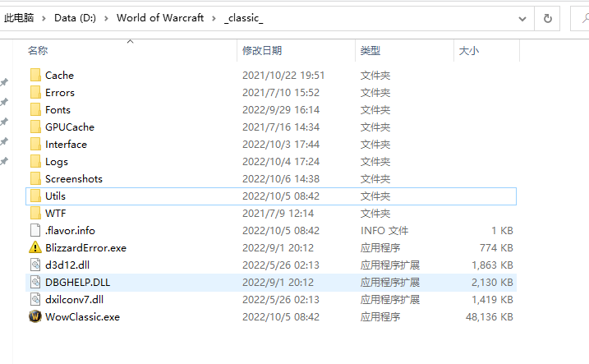Viewport: 589px width, 364px height.
Task: Click the BlizzardError.exe warning icon
Action: tap(35, 247)
